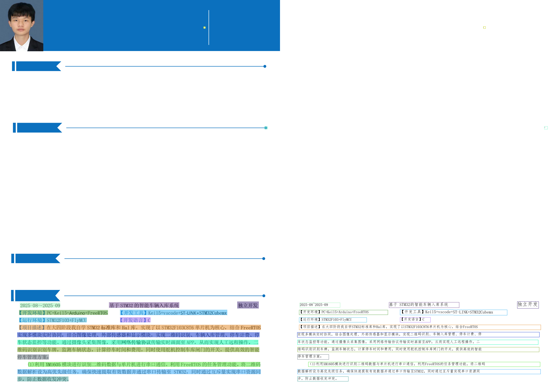Click the purple-highlighted 【开发语言】C text

click(x=135, y=320)
